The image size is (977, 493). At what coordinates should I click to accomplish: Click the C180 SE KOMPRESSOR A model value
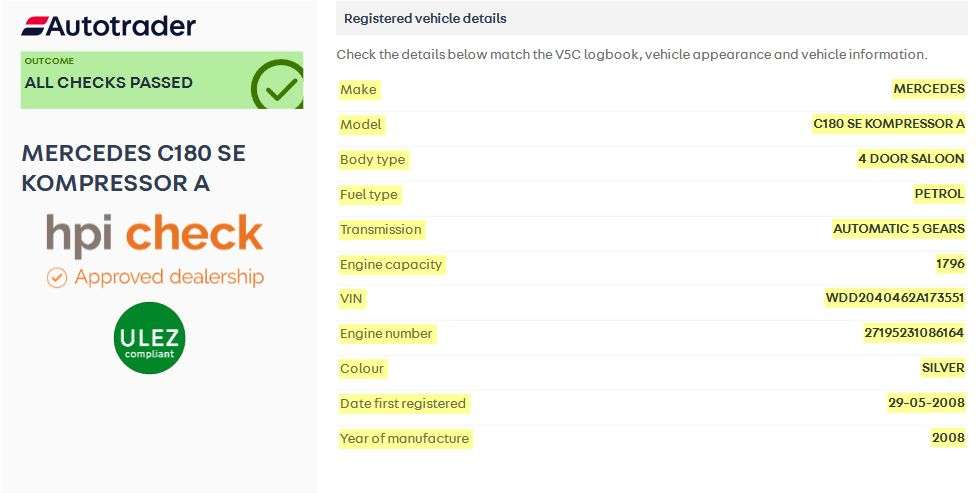click(x=889, y=123)
